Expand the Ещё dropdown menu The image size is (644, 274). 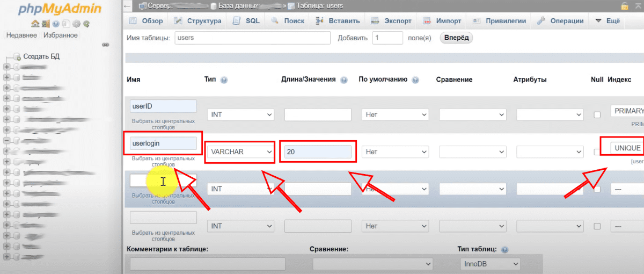tap(608, 21)
